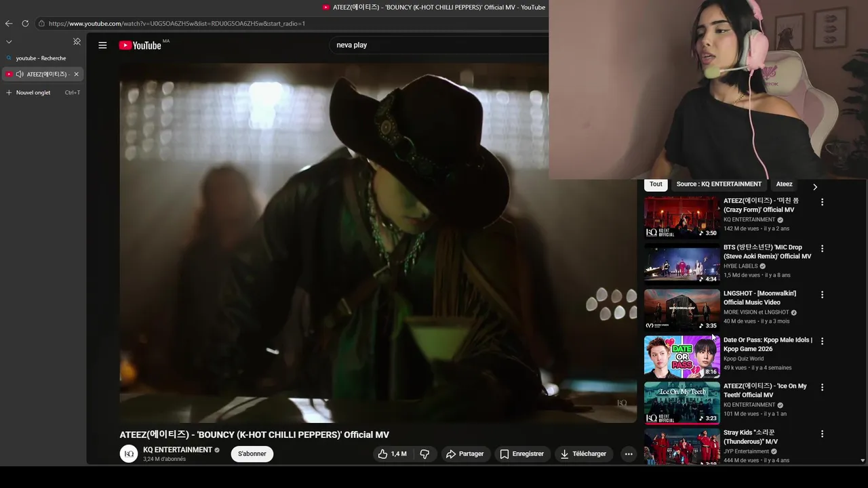The image size is (868, 488).
Task: Open options menu for BTS MIC Drop
Action: tap(822, 248)
